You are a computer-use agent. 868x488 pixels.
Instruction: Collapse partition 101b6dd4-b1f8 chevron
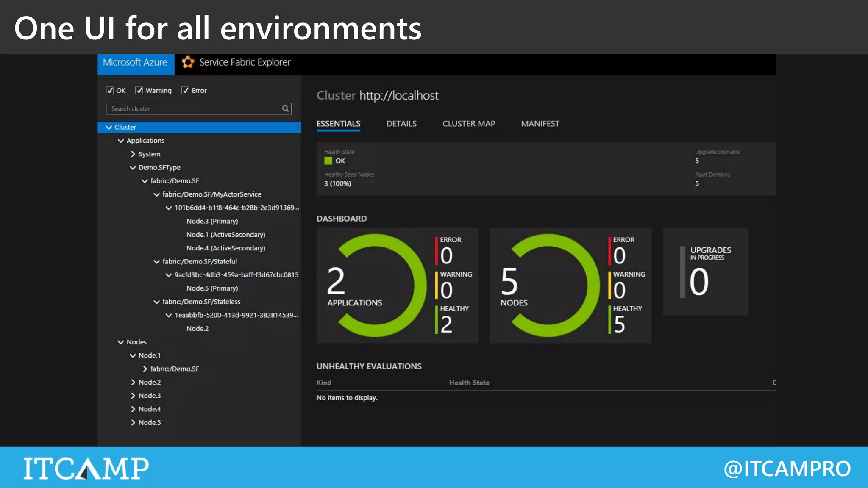[169, 208]
